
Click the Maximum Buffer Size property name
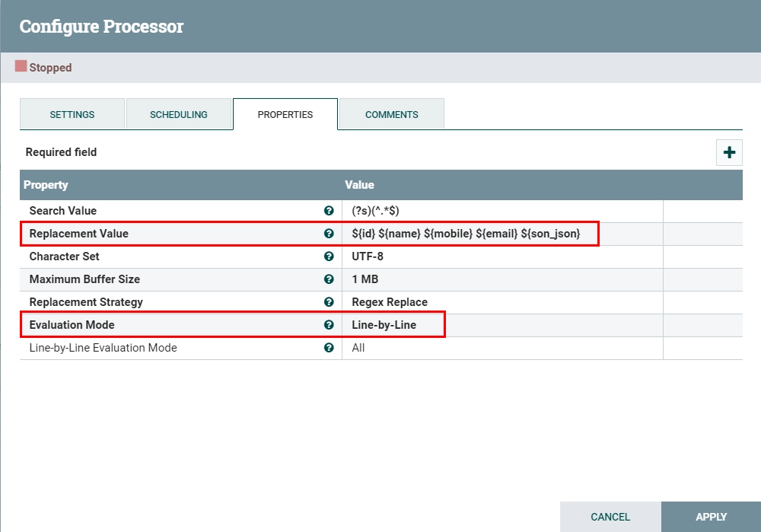pos(84,279)
